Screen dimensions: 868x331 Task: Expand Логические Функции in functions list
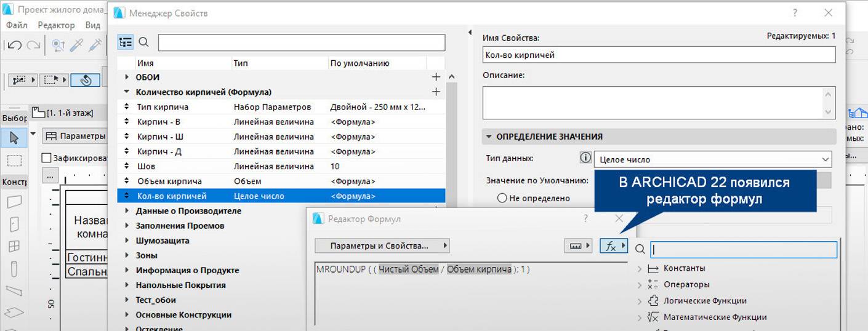[x=640, y=301]
